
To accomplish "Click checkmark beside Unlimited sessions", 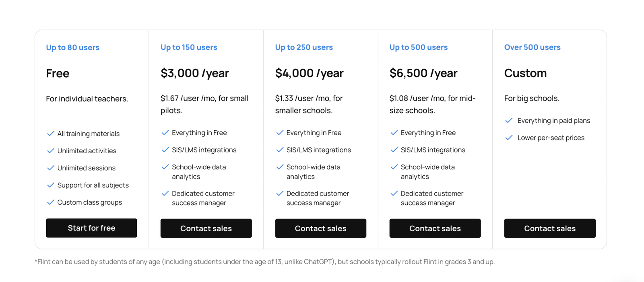I will 51,168.
